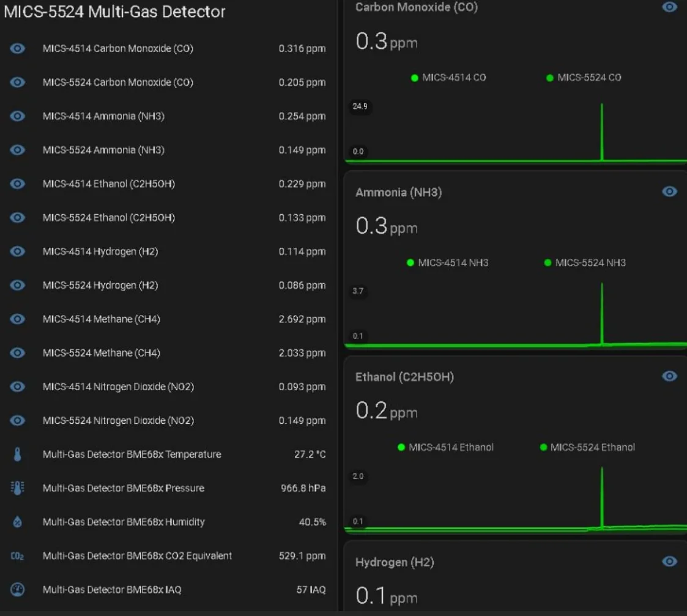Click the Ethanol (C2H5OH) card title
Viewport: 687px width, 616px height.
404,377
